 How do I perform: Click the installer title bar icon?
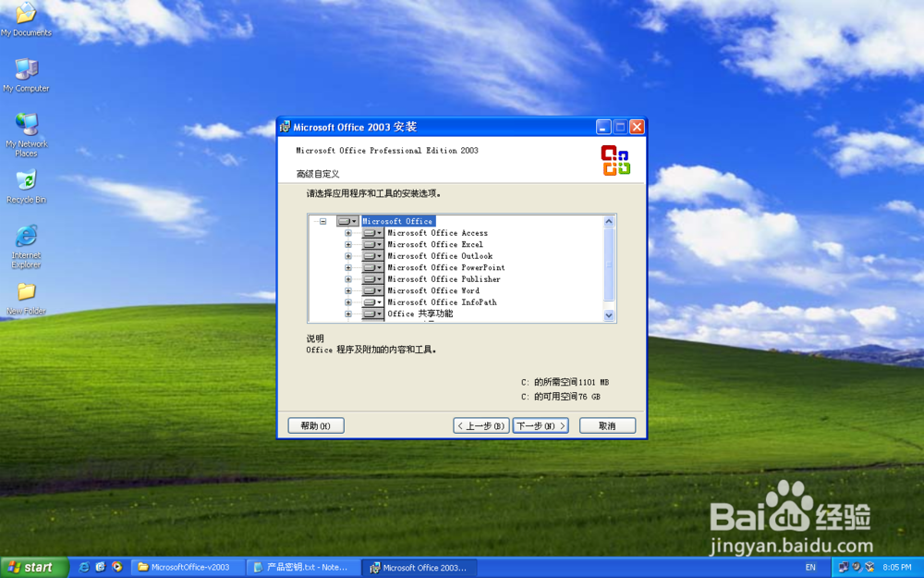click(x=286, y=127)
